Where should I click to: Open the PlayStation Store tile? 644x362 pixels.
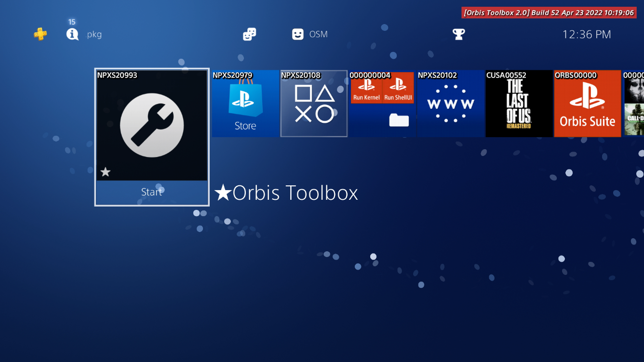[245, 103]
